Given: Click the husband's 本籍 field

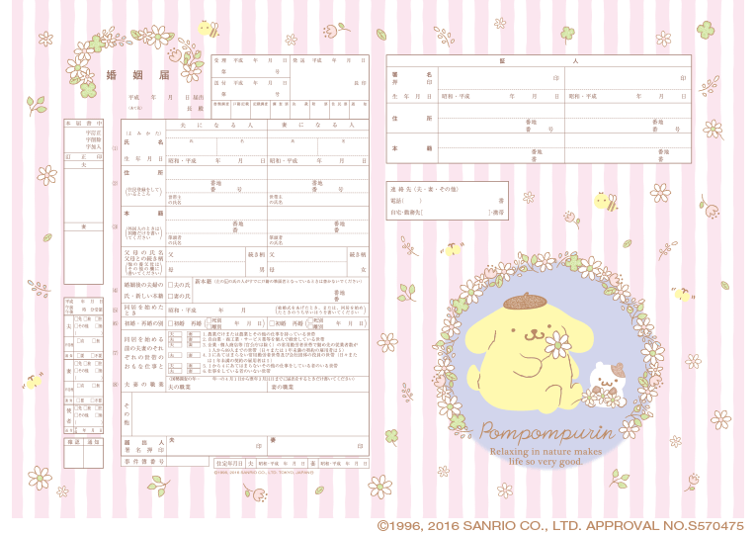Looking at the screenshot, I should point(216,221).
